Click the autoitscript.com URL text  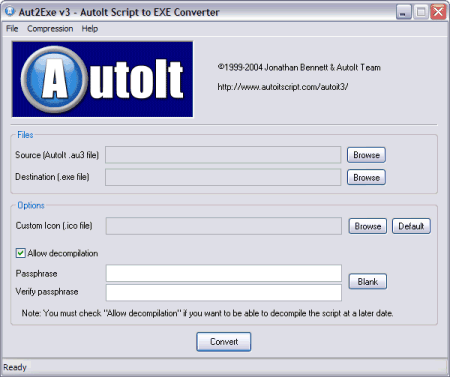pyautogui.click(x=283, y=87)
